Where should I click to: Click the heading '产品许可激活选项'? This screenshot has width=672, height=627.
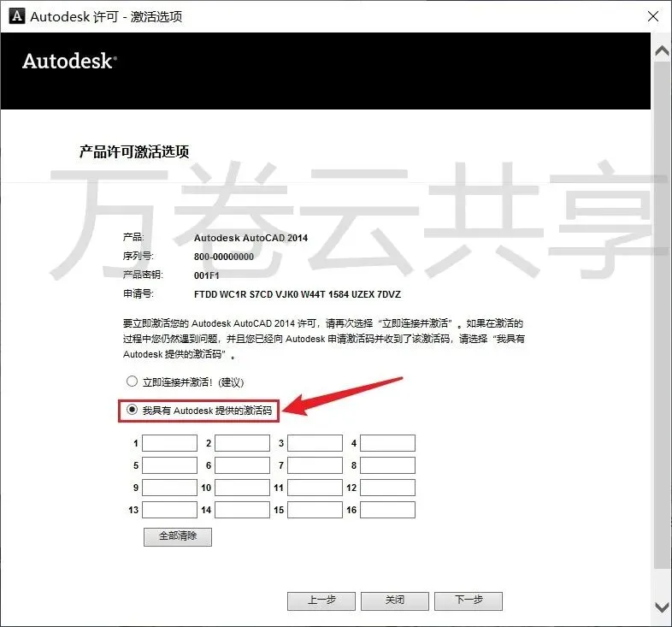point(134,151)
